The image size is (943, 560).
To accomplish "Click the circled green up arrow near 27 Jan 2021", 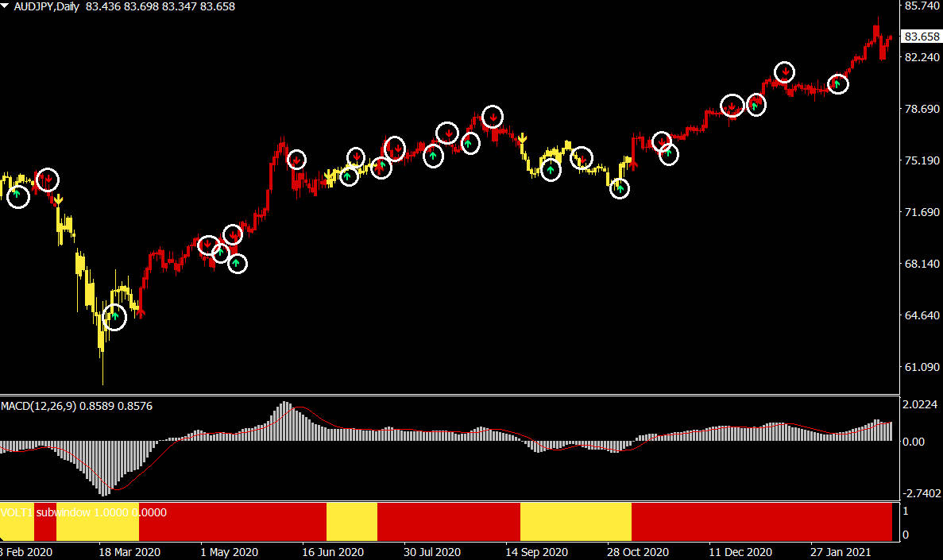I will [837, 83].
